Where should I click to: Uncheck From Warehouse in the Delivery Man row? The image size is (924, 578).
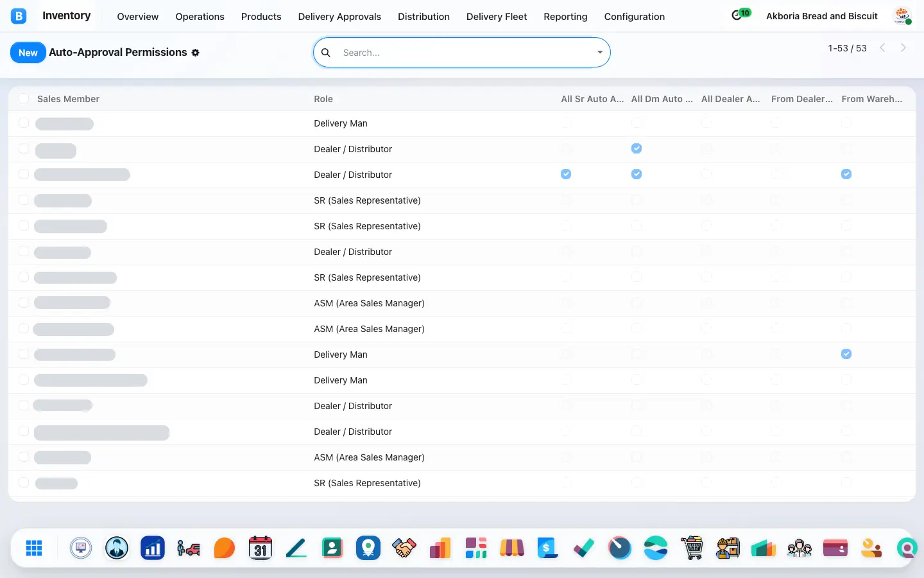click(x=846, y=354)
